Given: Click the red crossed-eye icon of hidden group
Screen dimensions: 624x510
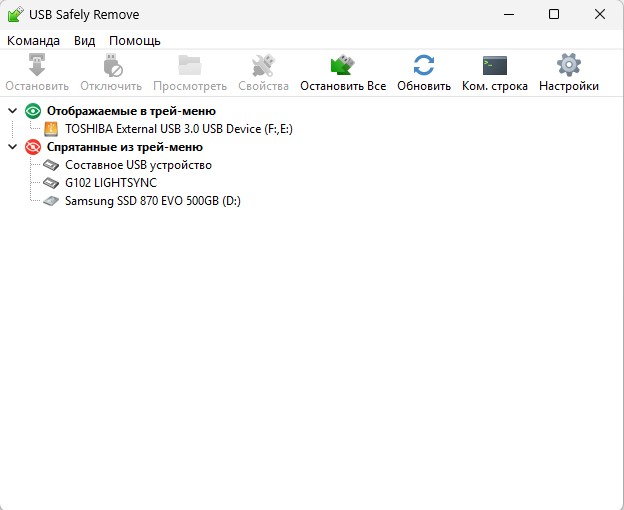Looking at the screenshot, I should point(33,147).
